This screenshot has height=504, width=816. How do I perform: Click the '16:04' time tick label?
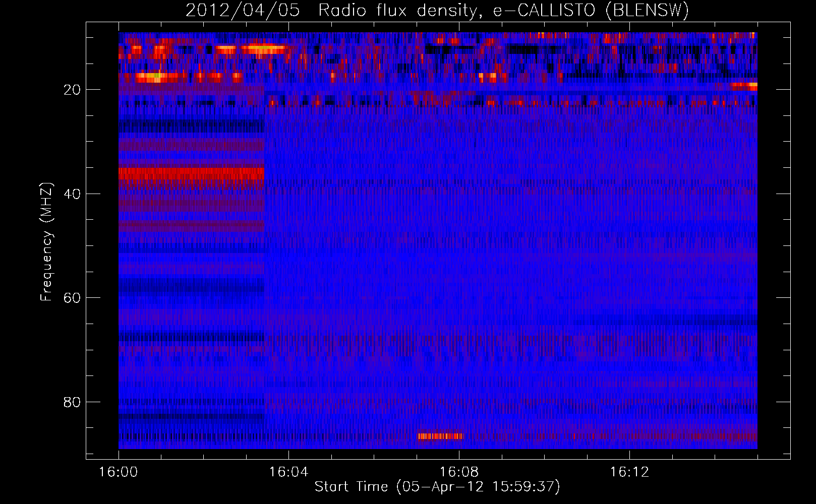click(288, 472)
